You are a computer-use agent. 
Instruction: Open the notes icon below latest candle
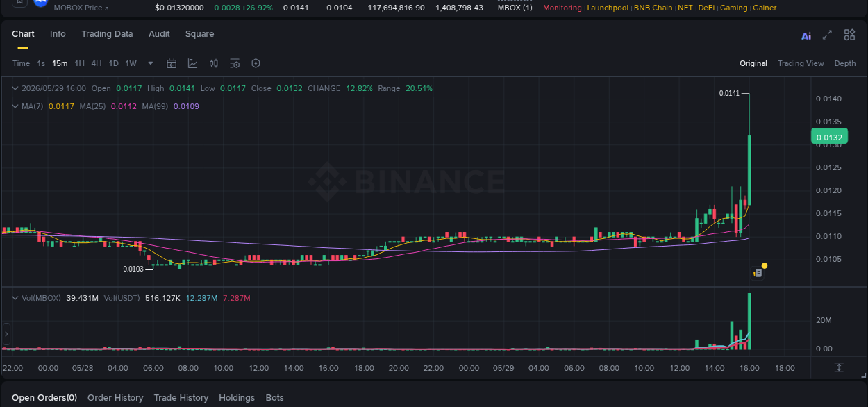[758, 274]
